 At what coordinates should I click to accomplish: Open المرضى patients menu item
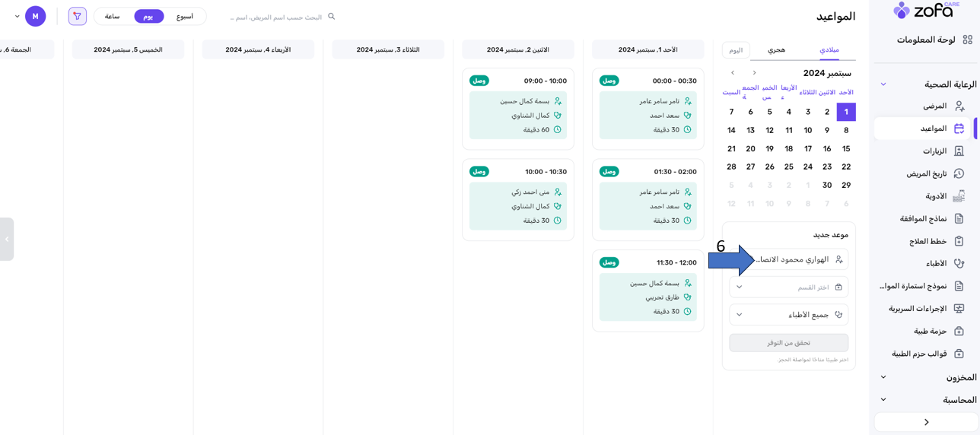click(x=935, y=106)
